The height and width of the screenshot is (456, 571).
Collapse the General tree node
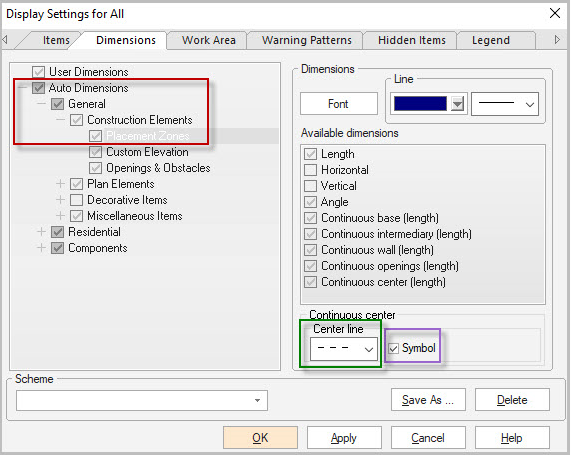(42, 104)
